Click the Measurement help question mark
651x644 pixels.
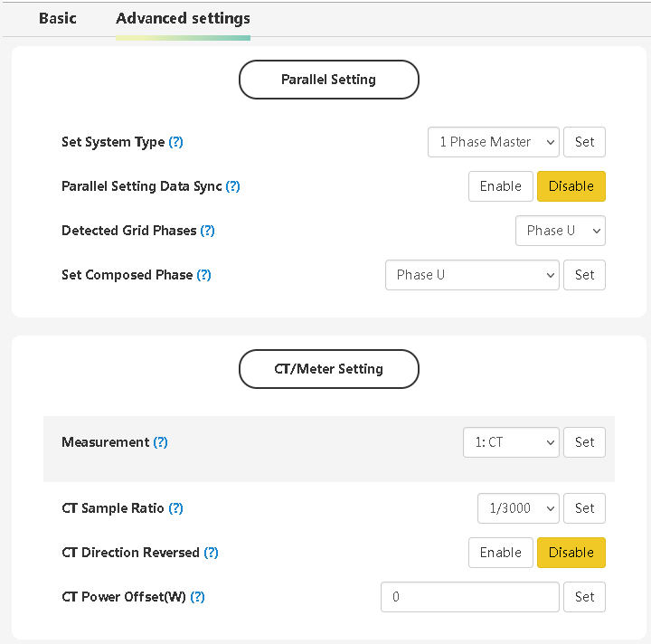[x=161, y=442]
